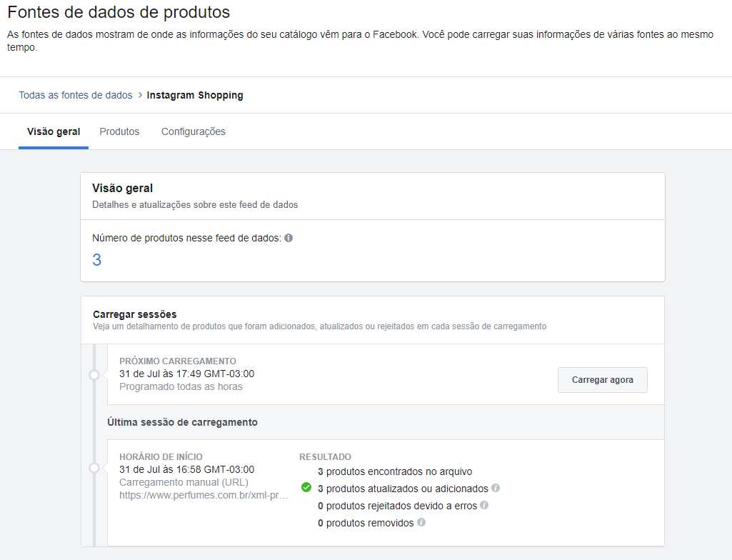Click the Fontes de dados de produtos heading
Screen dimensions: 732x560
click(x=119, y=12)
